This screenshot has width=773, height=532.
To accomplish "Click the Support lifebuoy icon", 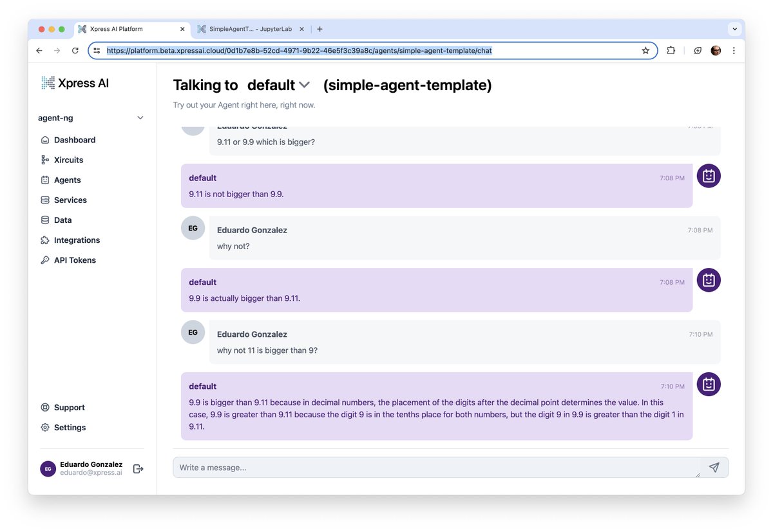I will click(45, 407).
